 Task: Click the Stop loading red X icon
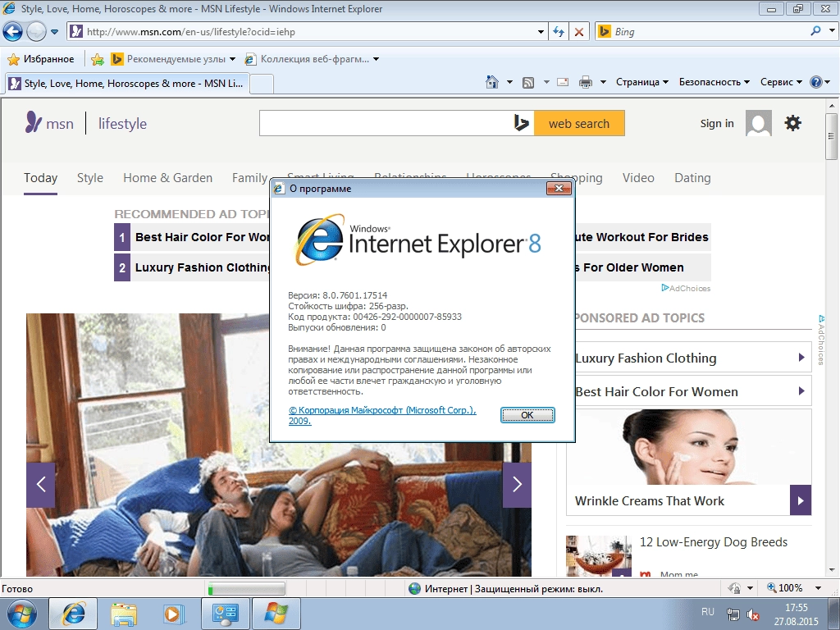578,32
